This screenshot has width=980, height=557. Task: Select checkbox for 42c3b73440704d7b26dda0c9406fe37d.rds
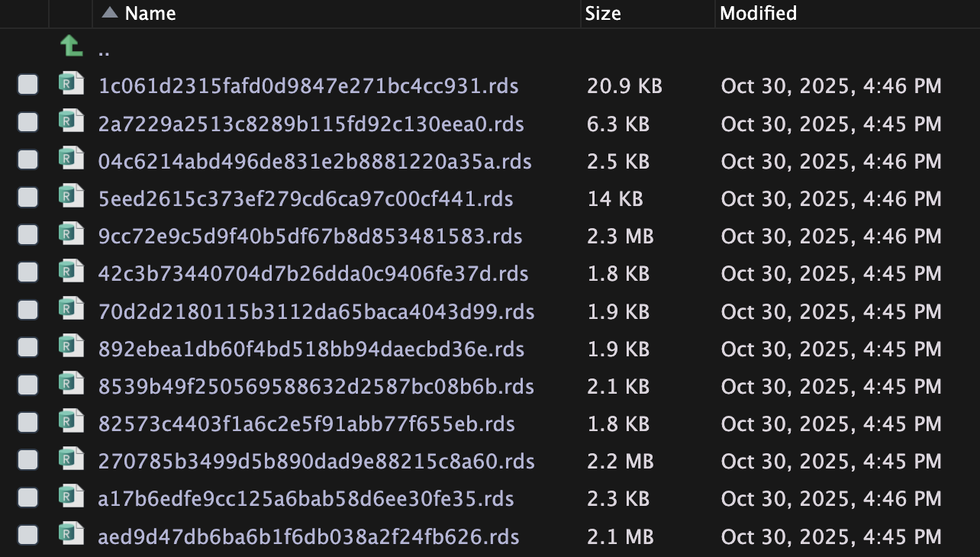pos(28,273)
